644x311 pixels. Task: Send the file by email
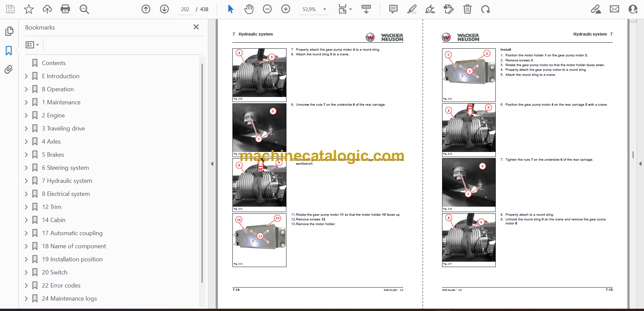pyautogui.click(x=614, y=9)
